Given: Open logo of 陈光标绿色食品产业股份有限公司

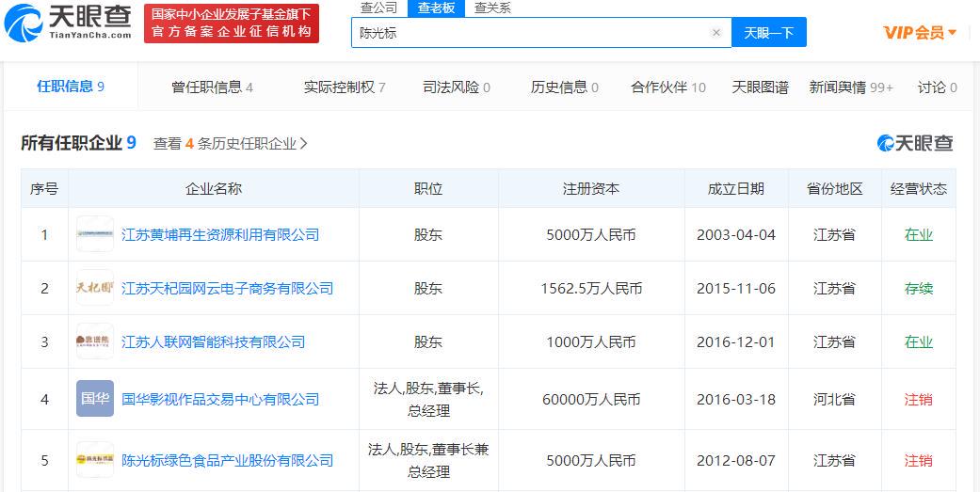Looking at the screenshot, I should (x=95, y=460).
